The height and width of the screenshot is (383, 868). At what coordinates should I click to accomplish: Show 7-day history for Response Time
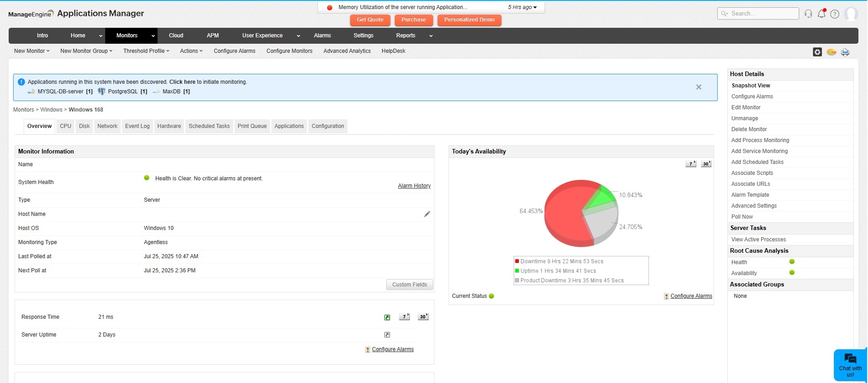pyautogui.click(x=404, y=317)
